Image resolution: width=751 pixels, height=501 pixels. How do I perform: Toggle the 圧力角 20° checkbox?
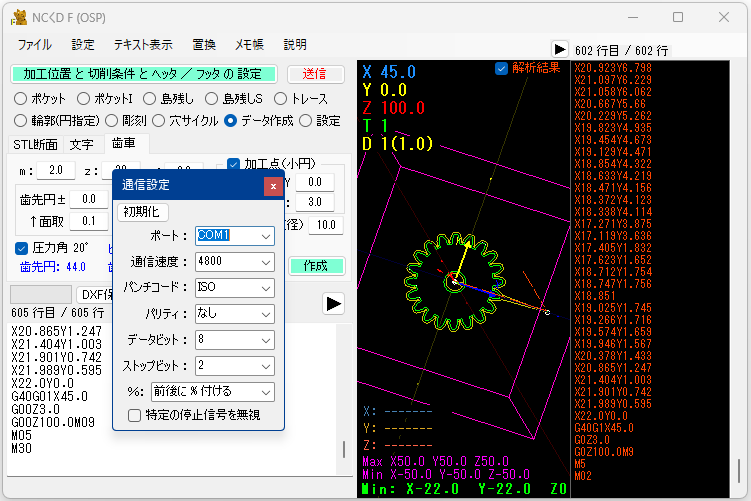[21, 248]
